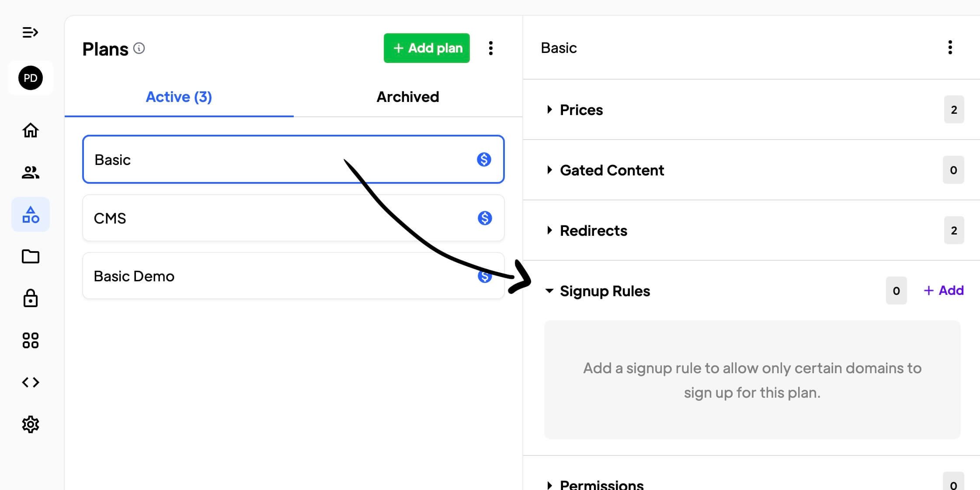The image size is (980, 490).
Task: Add a new signup rule
Action: [944, 290]
